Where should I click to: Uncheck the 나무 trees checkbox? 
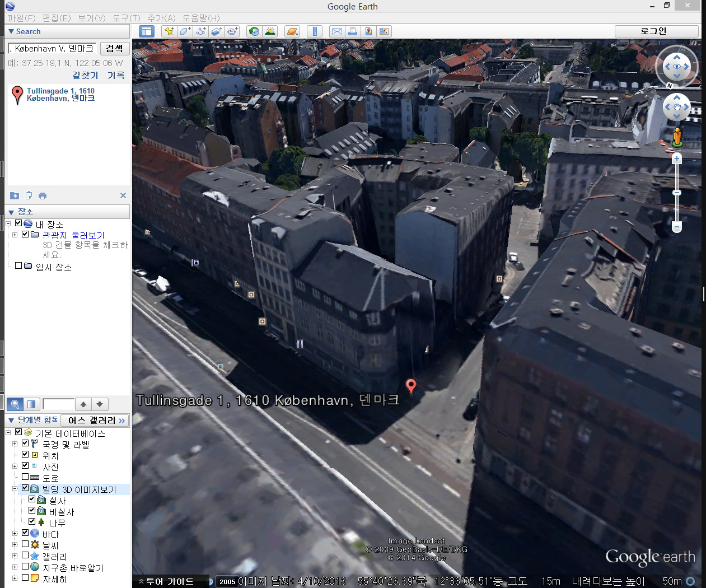tap(32, 522)
